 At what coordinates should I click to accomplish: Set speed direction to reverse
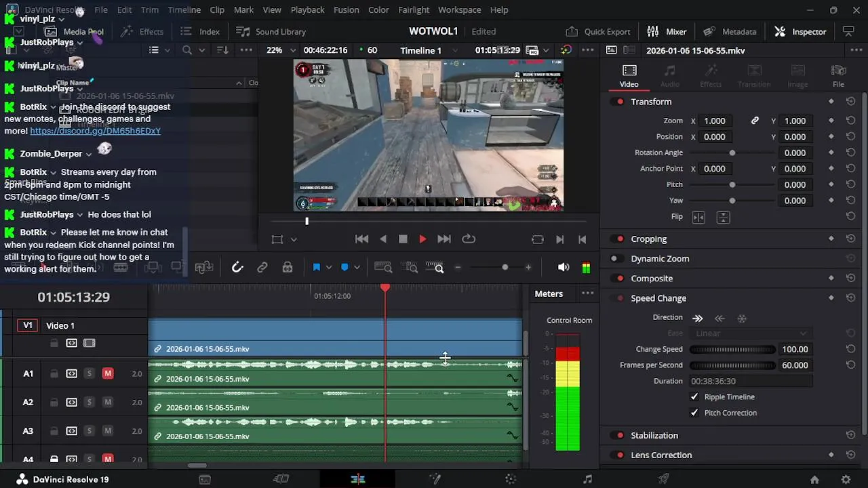pyautogui.click(x=719, y=318)
